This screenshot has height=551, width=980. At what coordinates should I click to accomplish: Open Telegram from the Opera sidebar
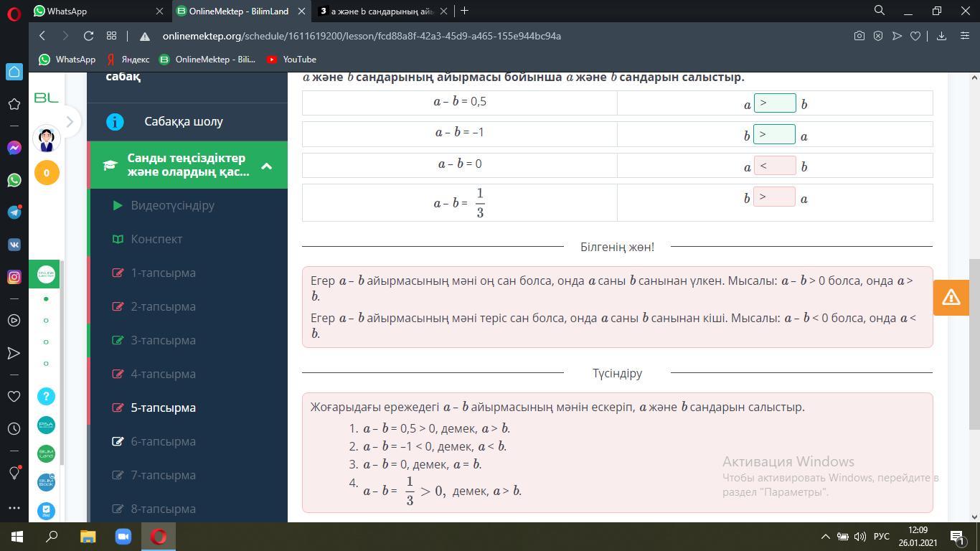coord(14,212)
